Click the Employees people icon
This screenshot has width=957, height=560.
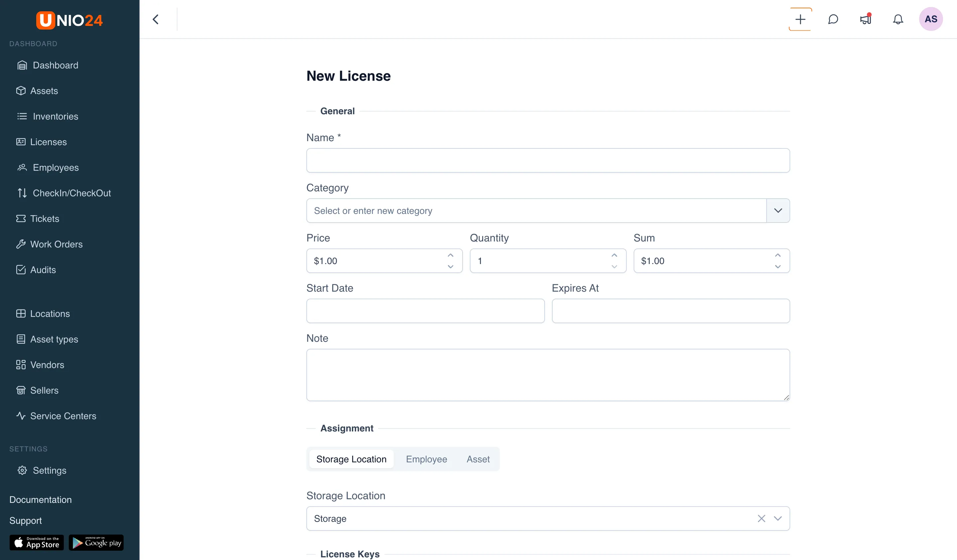tap(22, 167)
